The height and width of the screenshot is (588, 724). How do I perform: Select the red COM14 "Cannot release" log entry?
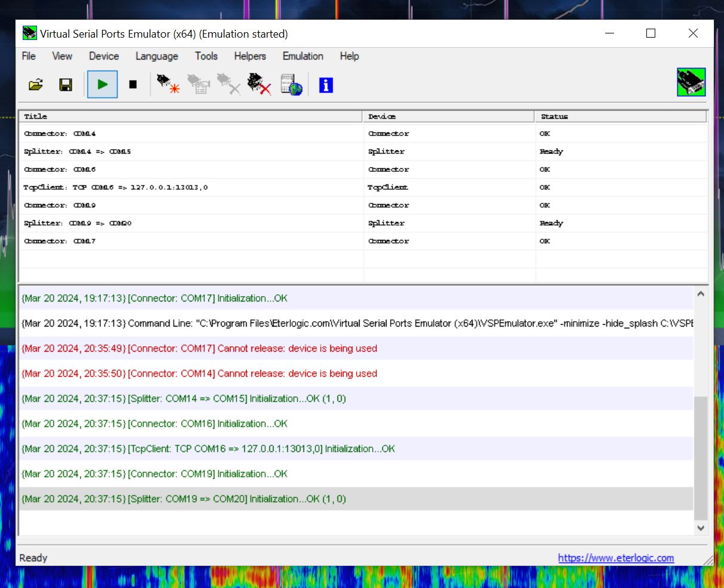356,374
